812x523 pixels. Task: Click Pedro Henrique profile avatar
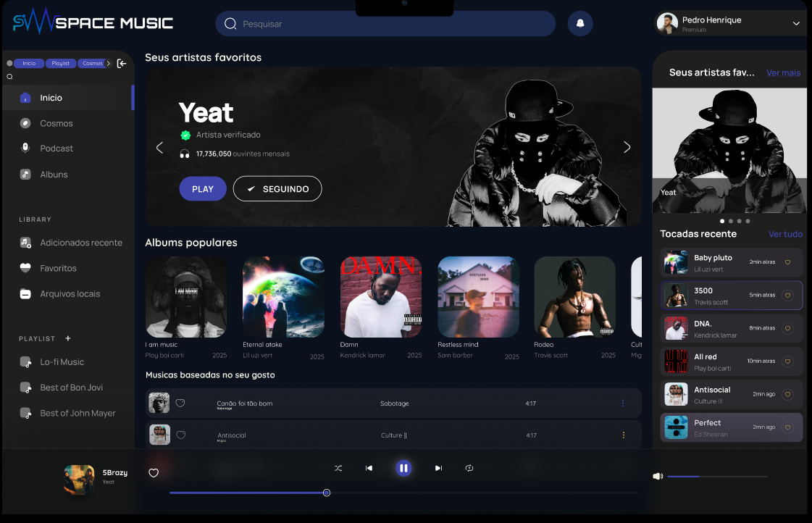[667, 23]
